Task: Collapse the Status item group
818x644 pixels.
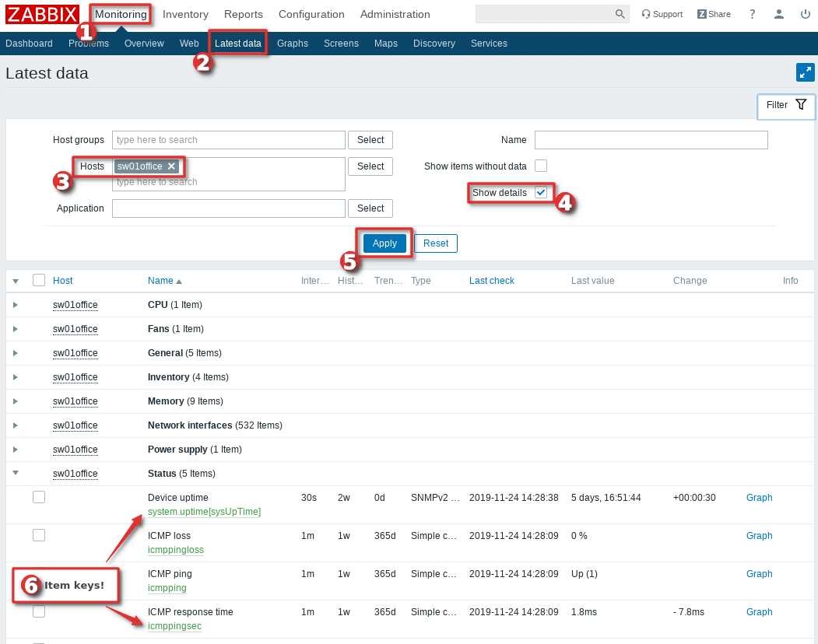Action: coord(16,474)
